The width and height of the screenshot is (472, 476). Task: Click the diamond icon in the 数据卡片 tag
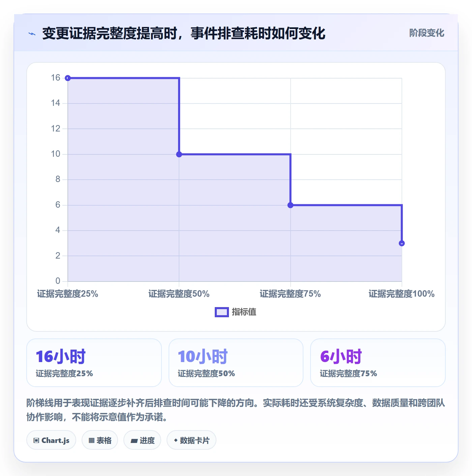click(176, 440)
